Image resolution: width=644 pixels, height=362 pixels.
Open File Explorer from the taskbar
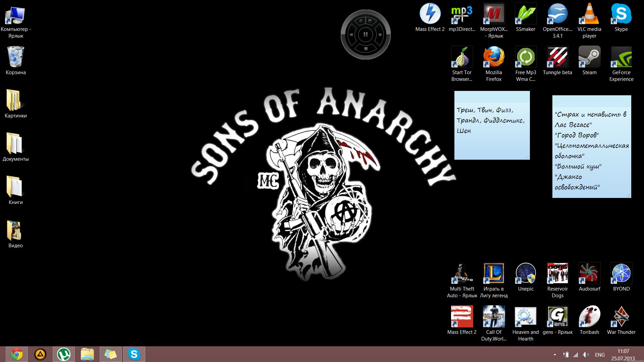[x=87, y=354]
